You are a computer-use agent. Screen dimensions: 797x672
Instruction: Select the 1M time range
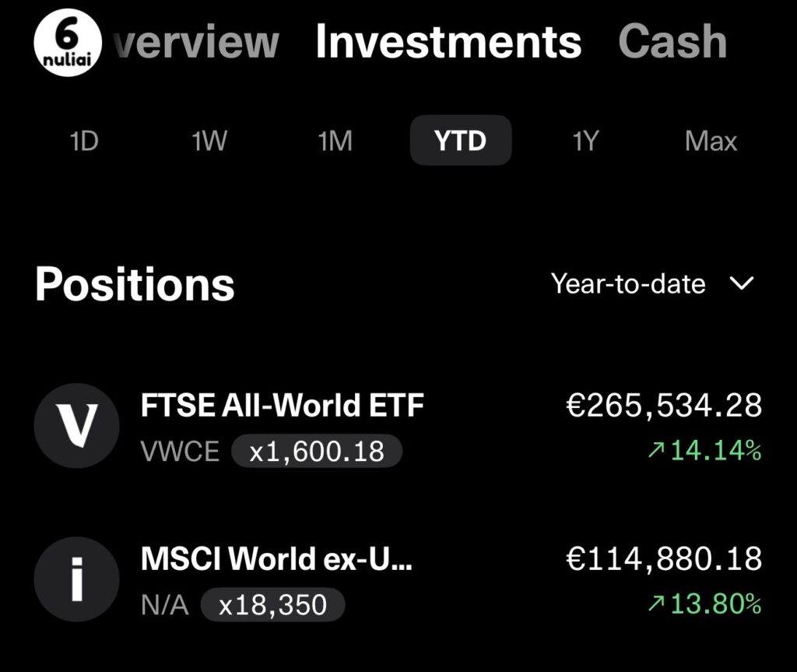(x=335, y=141)
